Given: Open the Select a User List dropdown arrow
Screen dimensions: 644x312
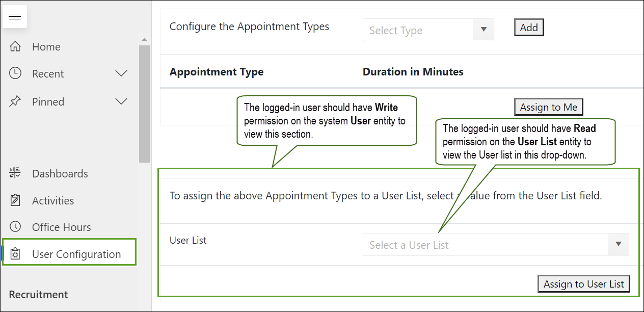Looking at the screenshot, I should pyautogui.click(x=619, y=244).
